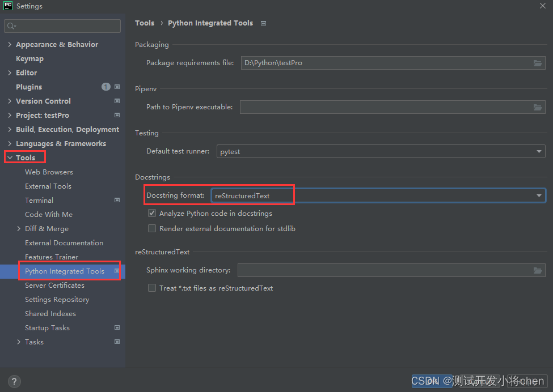This screenshot has width=553, height=392.
Task: Select Keymap in settings tree
Action: point(29,59)
